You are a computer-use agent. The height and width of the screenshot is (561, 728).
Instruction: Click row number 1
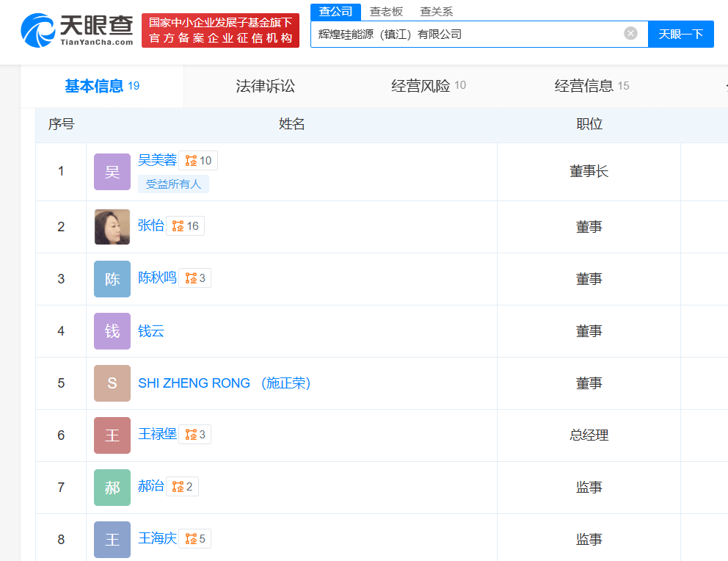(x=61, y=171)
